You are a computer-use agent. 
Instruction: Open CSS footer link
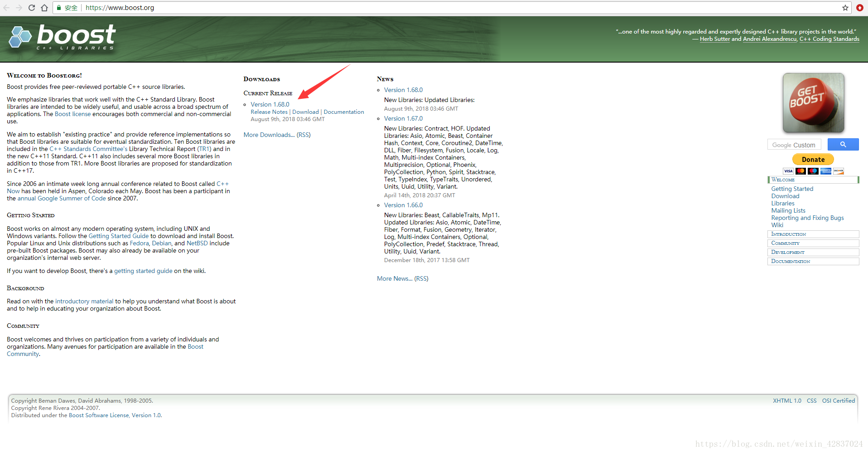tap(812, 400)
